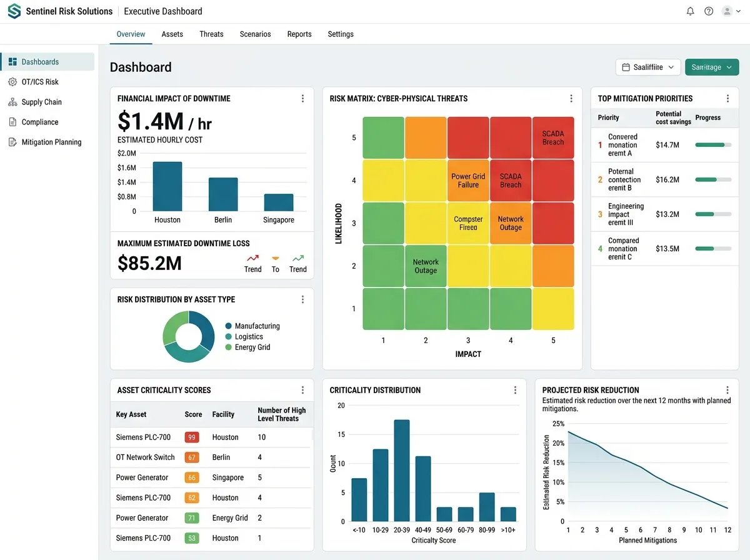Click progress bar for priority 2 ($16.2M)
750x560 pixels.
pyautogui.click(x=713, y=179)
